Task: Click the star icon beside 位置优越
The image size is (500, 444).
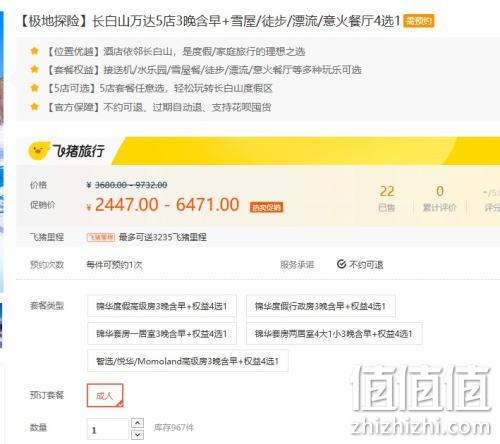Action: 34,51
